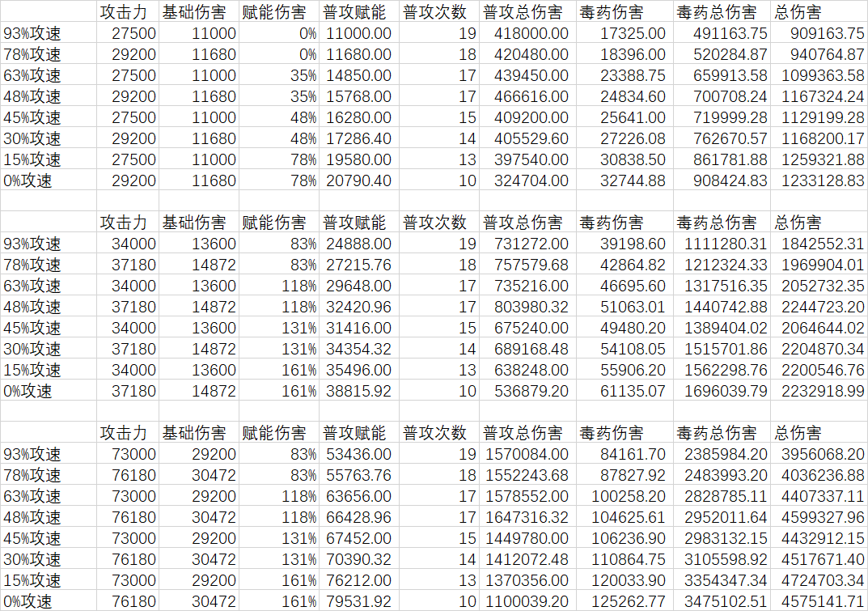Pick the 32744.88 cell
Viewport: 868px width, 611px height.
(x=625, y=180)
